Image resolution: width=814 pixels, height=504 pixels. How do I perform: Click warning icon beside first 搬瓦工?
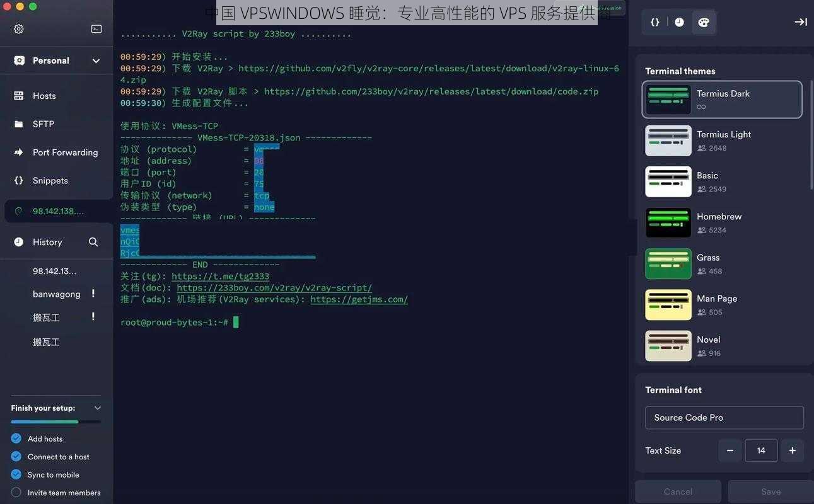[x=93, y=317]
